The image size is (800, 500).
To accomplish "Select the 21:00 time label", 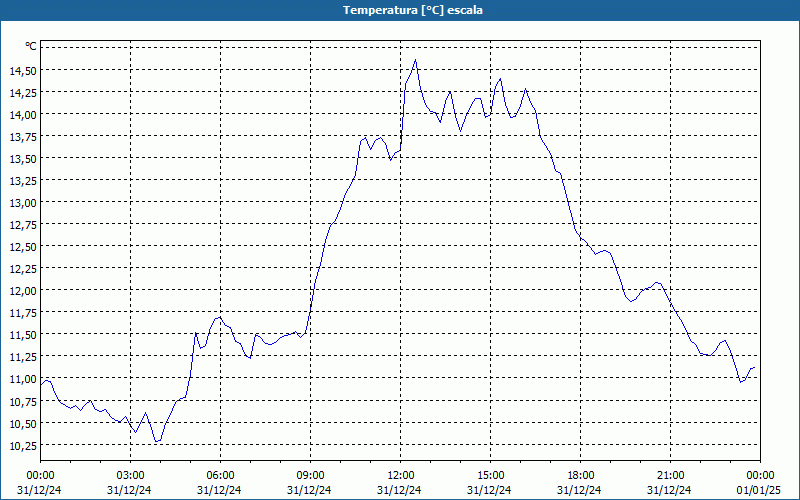I will coord(670,476).
